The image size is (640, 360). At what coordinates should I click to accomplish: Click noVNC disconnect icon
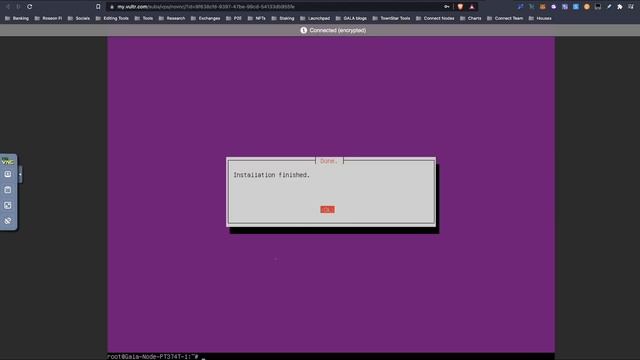point(8,221)
